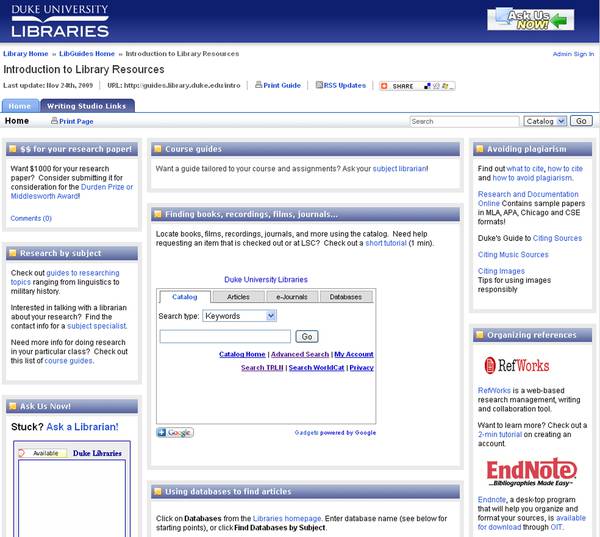Screen dimensions: 600x537
Task: Click the RefWorks logo
Action: (x=503, y=365)
